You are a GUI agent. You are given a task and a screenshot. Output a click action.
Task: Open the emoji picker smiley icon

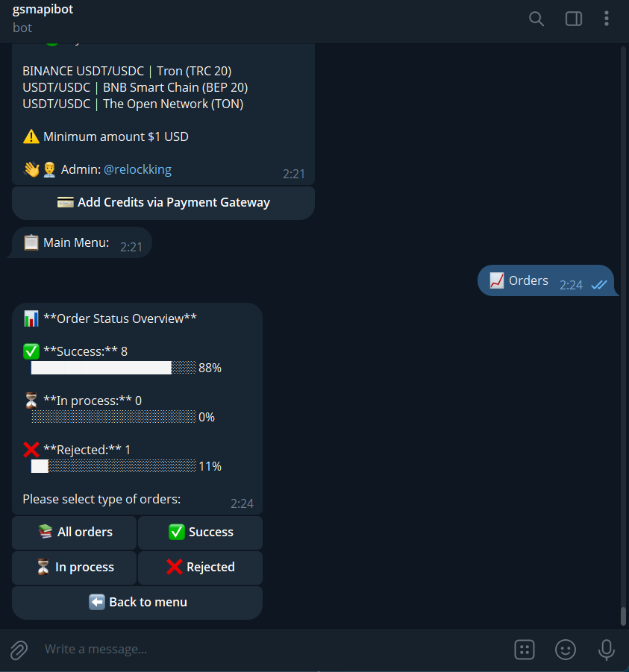coord(565,650)
